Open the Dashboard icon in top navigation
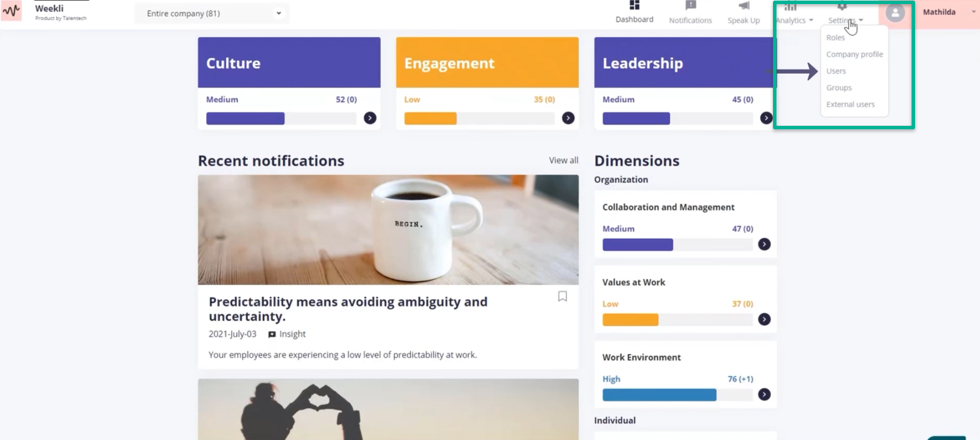Viewport: 980px width, 440px height. 634,5
